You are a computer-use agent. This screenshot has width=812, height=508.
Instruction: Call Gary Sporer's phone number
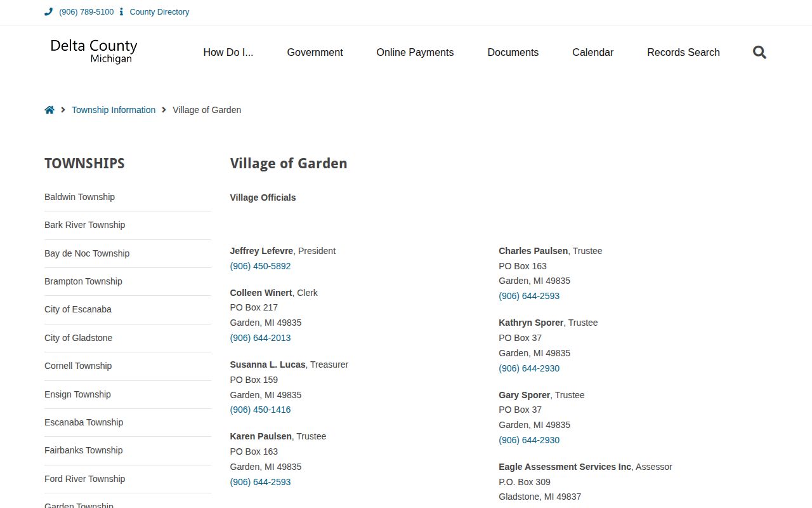529,440
